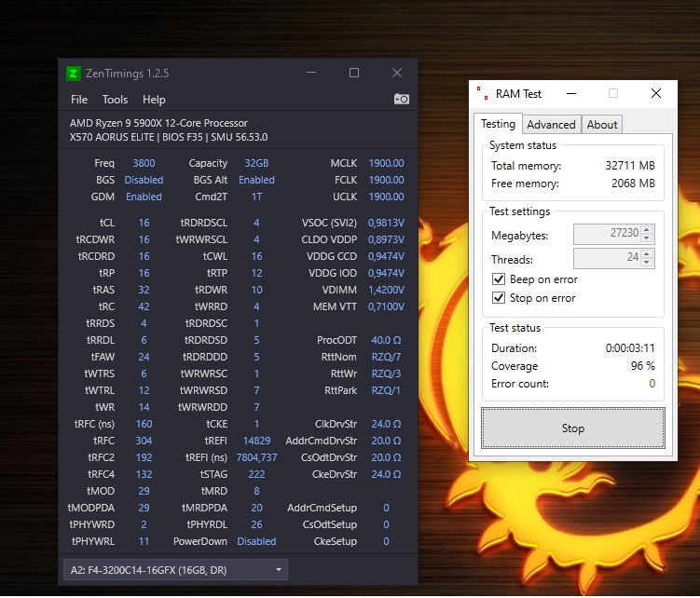Click the tSTAG value 222
700x598 pixels.
pos(256,474)
